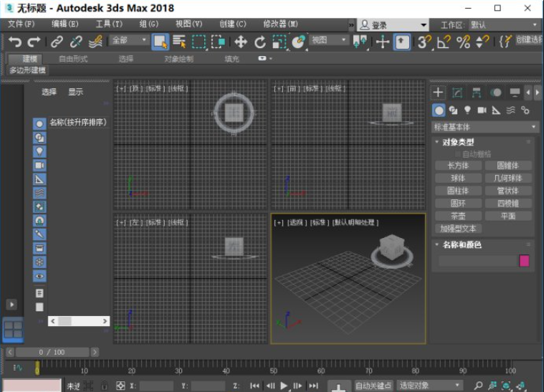Select the Scale tool
The image size is (544, 392).
tap(279, 42)
